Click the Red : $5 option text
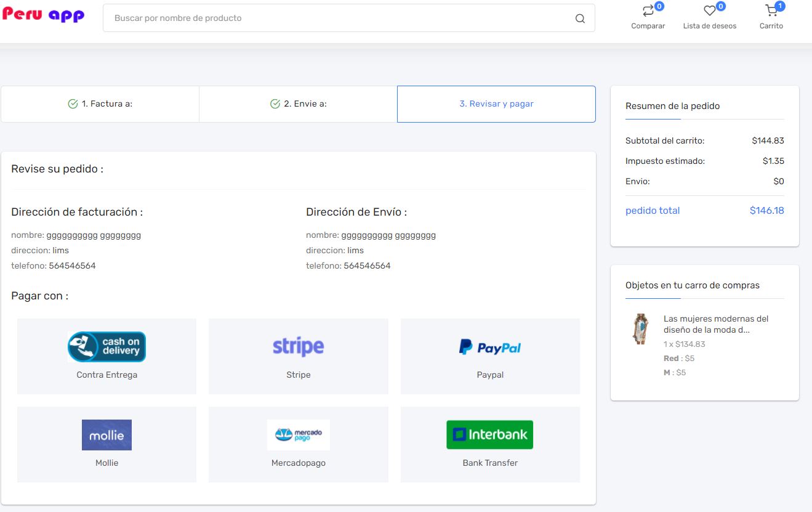Screen dimensions: 812x512 (679, 359)
